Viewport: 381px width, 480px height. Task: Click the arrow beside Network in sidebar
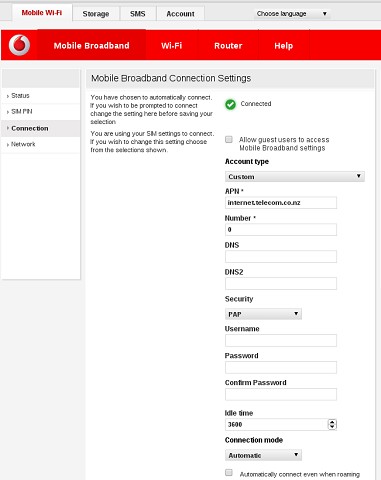(x=7, y=145)
